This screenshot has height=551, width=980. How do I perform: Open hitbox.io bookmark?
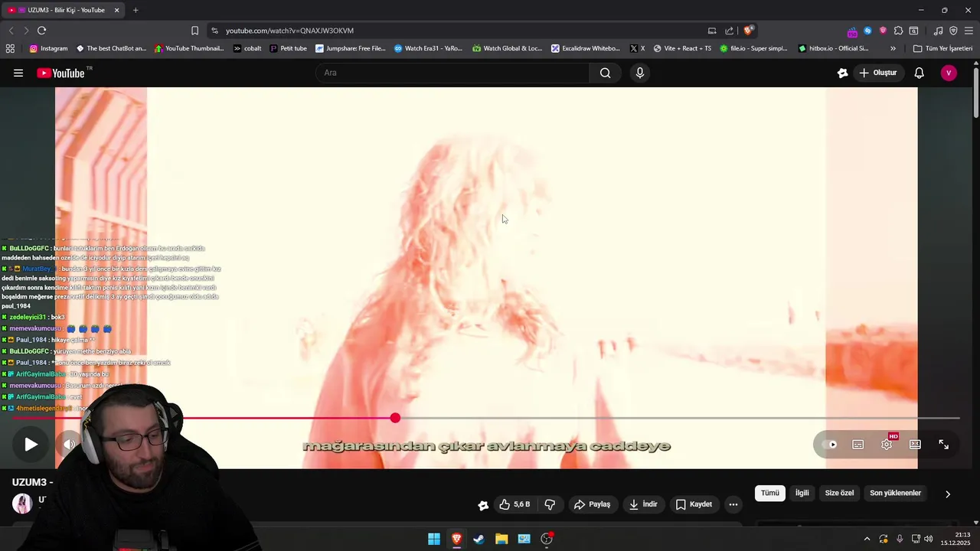point(833,48)
